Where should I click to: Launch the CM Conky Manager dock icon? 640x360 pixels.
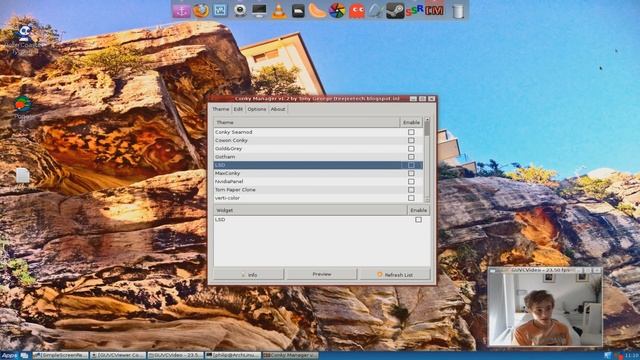[x=434, y=10]
